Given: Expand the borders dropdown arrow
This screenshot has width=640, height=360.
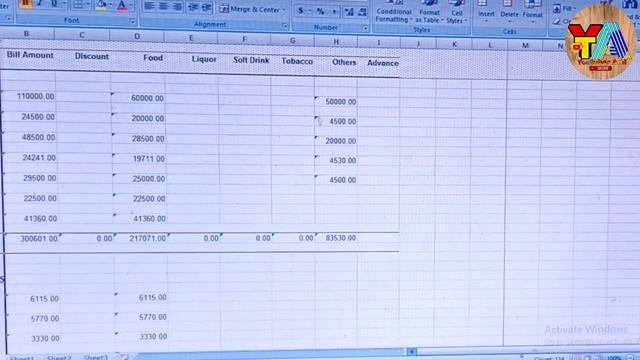Looking at the screenshot, I should pos(87,4).
